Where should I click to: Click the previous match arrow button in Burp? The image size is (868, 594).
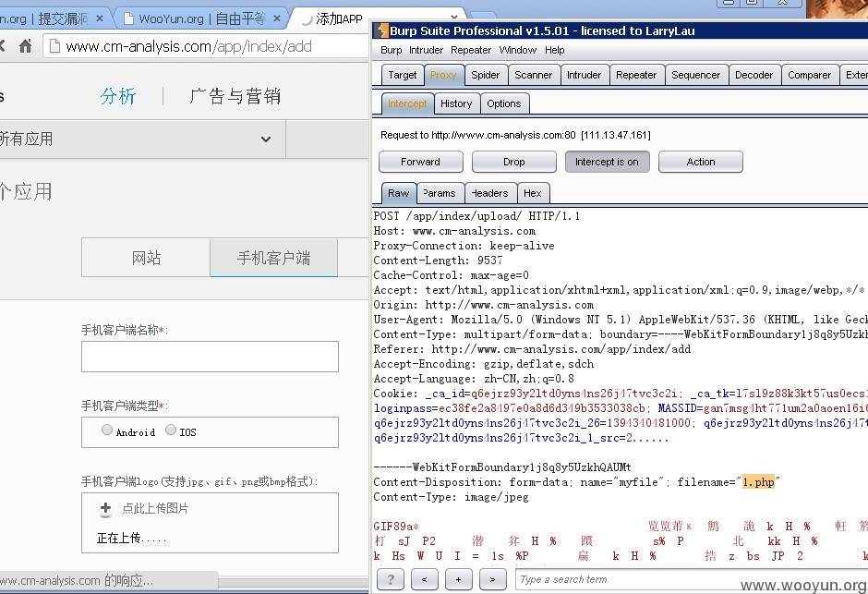pyautogui.click(x=425, y=579)
